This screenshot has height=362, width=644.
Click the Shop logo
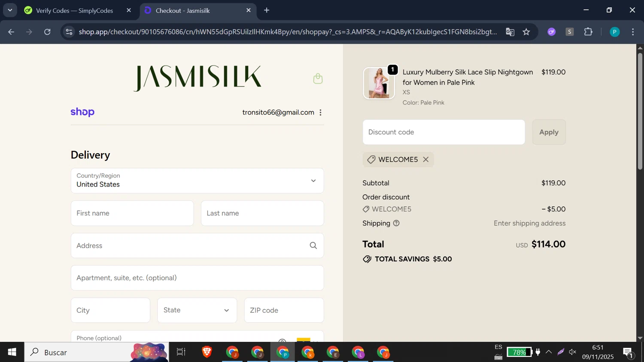[82, 112]
